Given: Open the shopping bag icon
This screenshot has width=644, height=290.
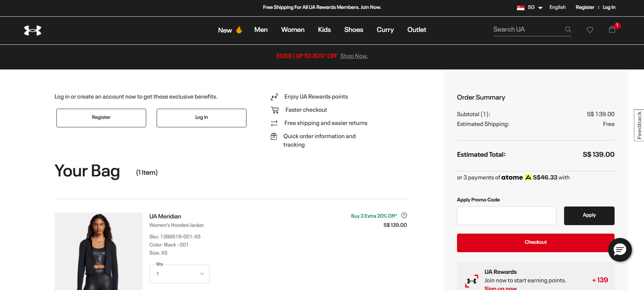Looking at the screenshot, I should (612, 29).
